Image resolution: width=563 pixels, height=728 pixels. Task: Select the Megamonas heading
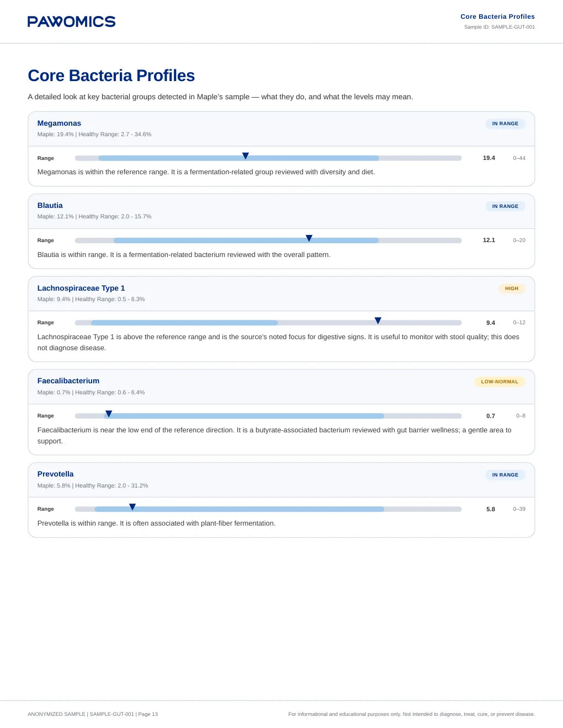coord(59,123)
